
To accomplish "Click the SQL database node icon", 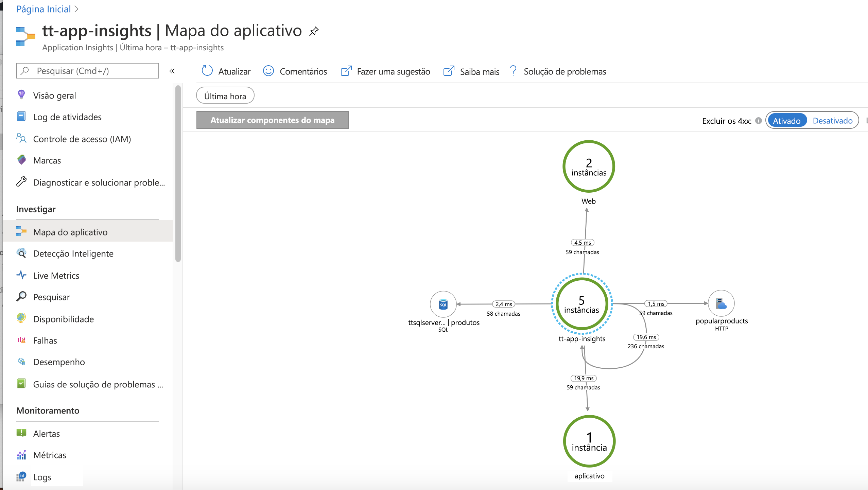I will 443,304.
